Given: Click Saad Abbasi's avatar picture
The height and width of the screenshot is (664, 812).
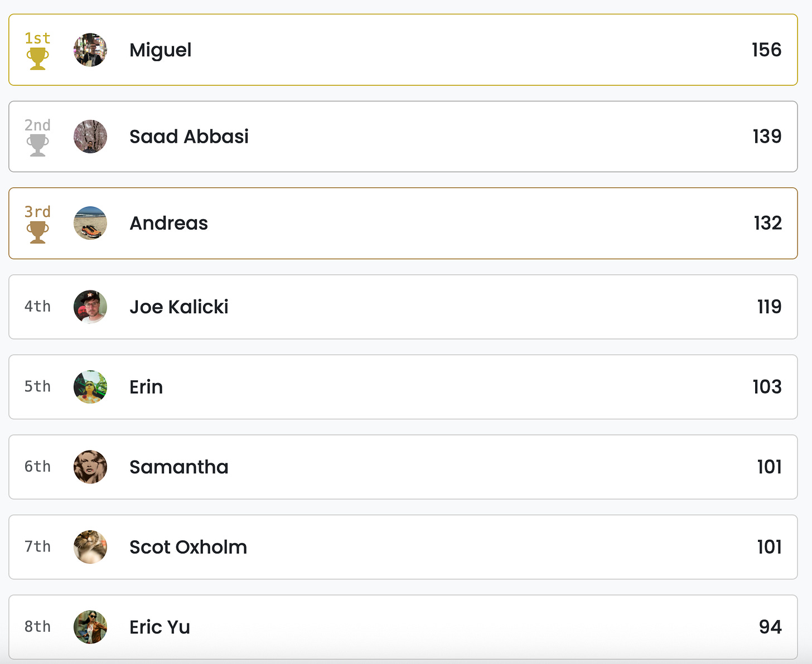Looking at the screenshot, I should [90, 137].
